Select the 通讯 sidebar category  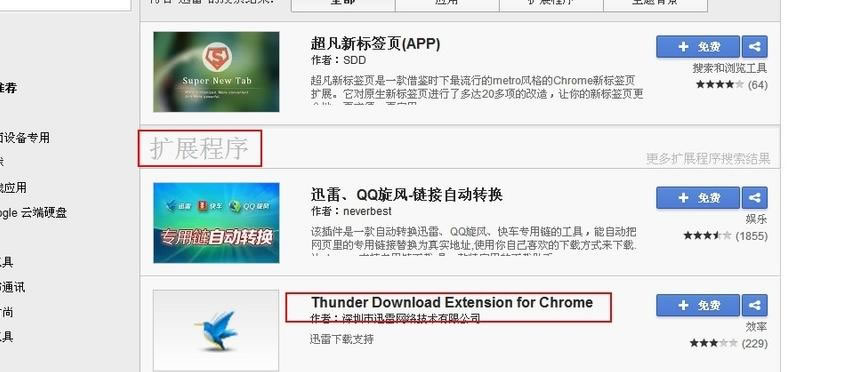coord(12,287)
